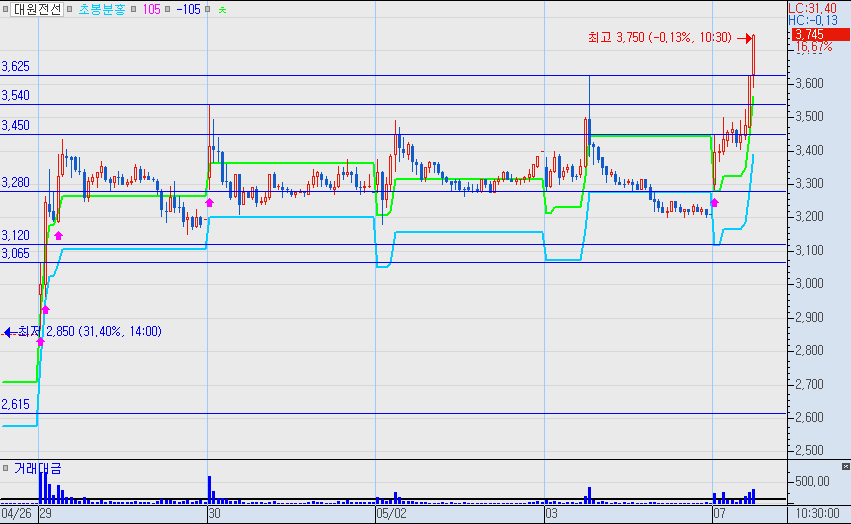
Task: Click the 10:30:00 time display
Action: pos(817,514)
